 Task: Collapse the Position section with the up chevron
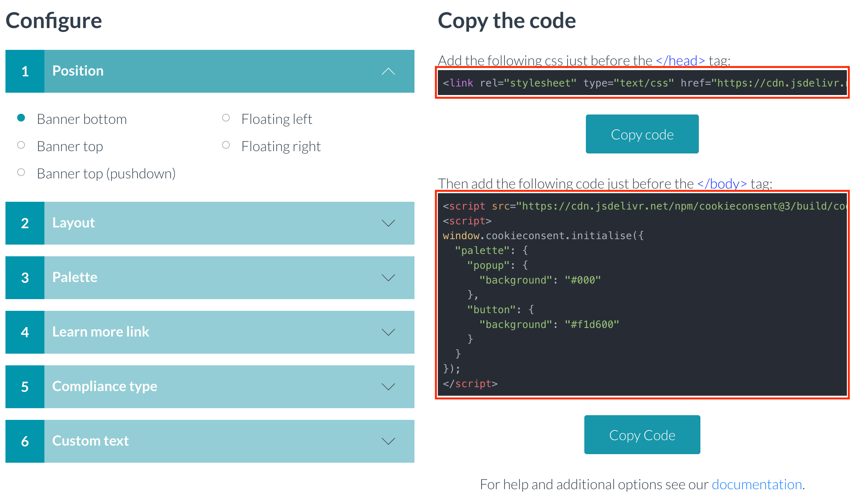pyautogui.click(x=388, y=71)
